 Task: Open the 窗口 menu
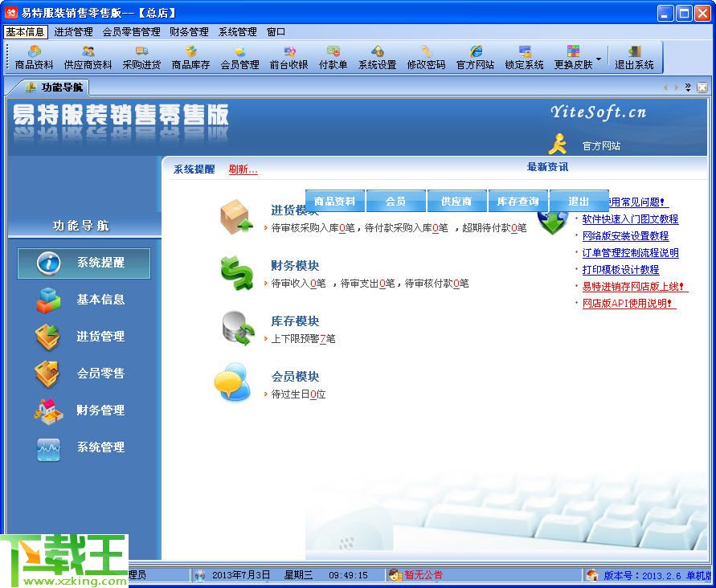[276, 32]
